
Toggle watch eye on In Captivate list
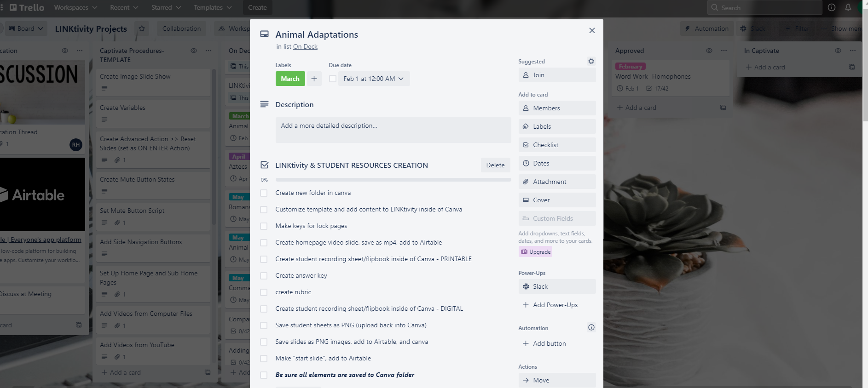(x=838, y=51)
